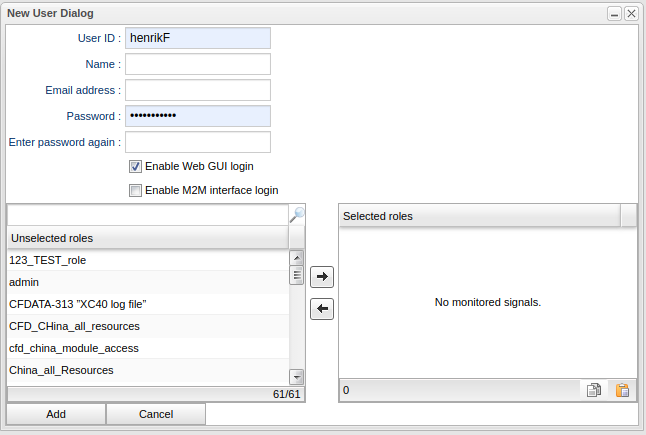Minimize the New User Dialog
The height and width of the screenshot is (435, 646).
pos(615,13)
